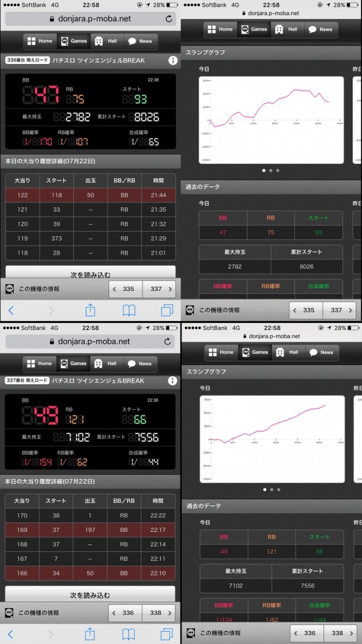This screenshot has width=362, height=644.
Task: Reload the page showing machine 336番台
Action: (x=169, y=19)
